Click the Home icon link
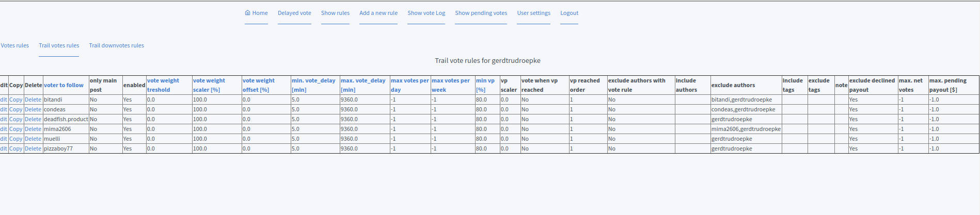The width and height of the screenshot is (980, 215). tap(256, 13)
